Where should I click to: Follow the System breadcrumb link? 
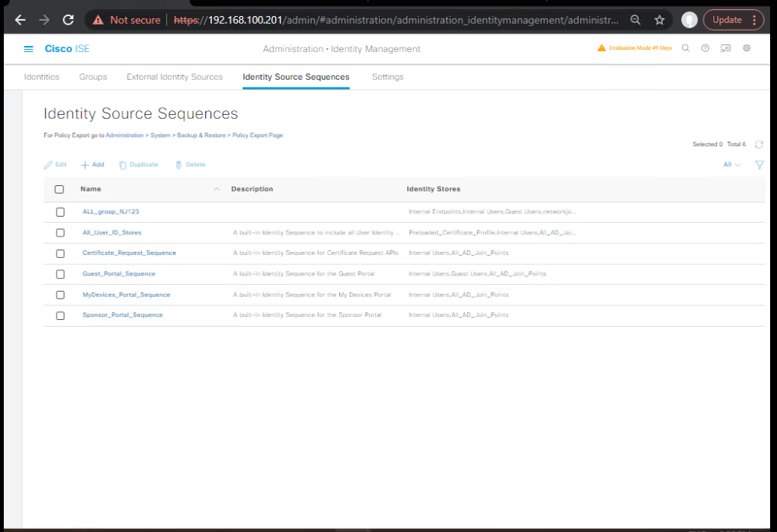point(160,135)
